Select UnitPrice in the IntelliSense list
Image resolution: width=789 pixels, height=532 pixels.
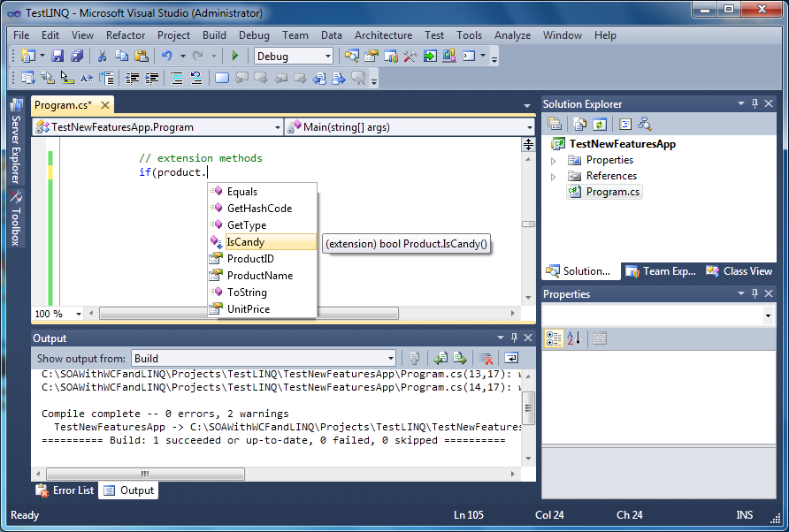[263, 309]
